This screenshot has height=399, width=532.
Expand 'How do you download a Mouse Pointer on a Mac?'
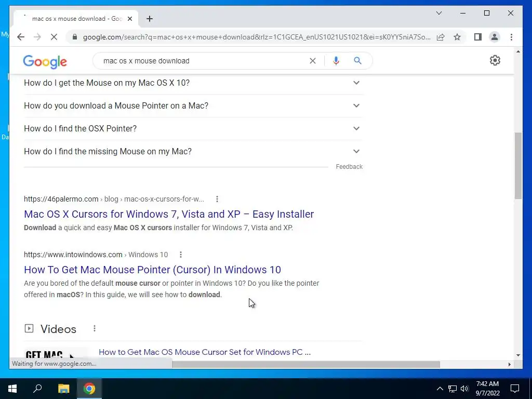point(193,105)
